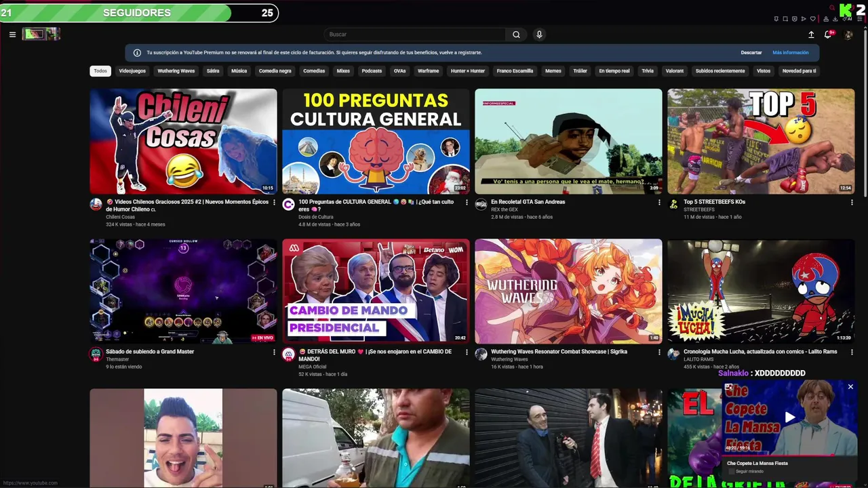Open the En Recoletal GTA San Andreas thumbnail
Image resolution: width=868 pixels, height=488 pixels.
click(568, 142)
